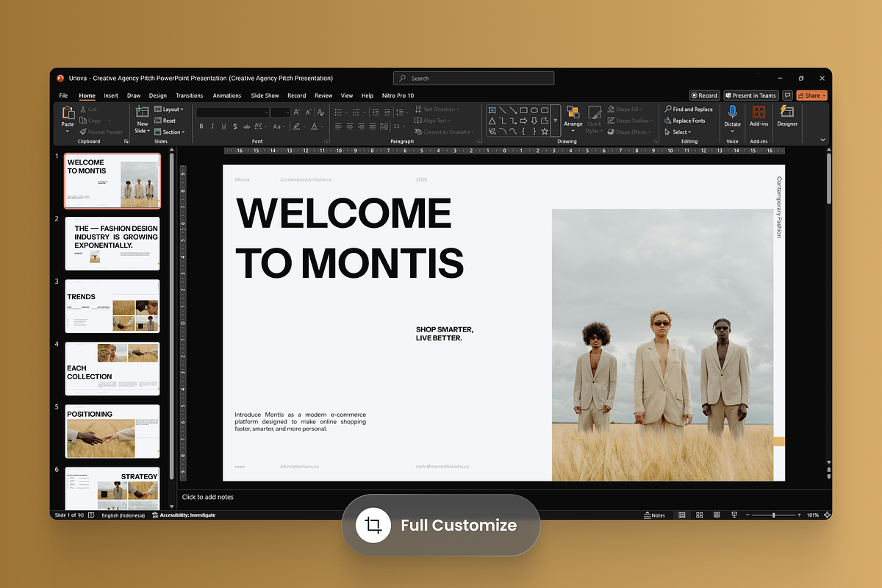Click Find and Replace

688,110
